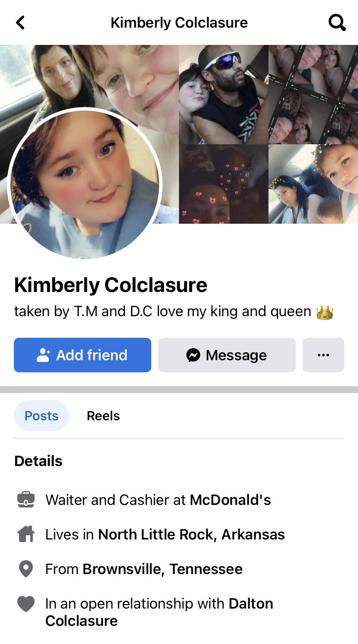Tap the briefcase work icon
Image resolution: width=358 pixels, height=644 pixels.
tap(26, 500)
